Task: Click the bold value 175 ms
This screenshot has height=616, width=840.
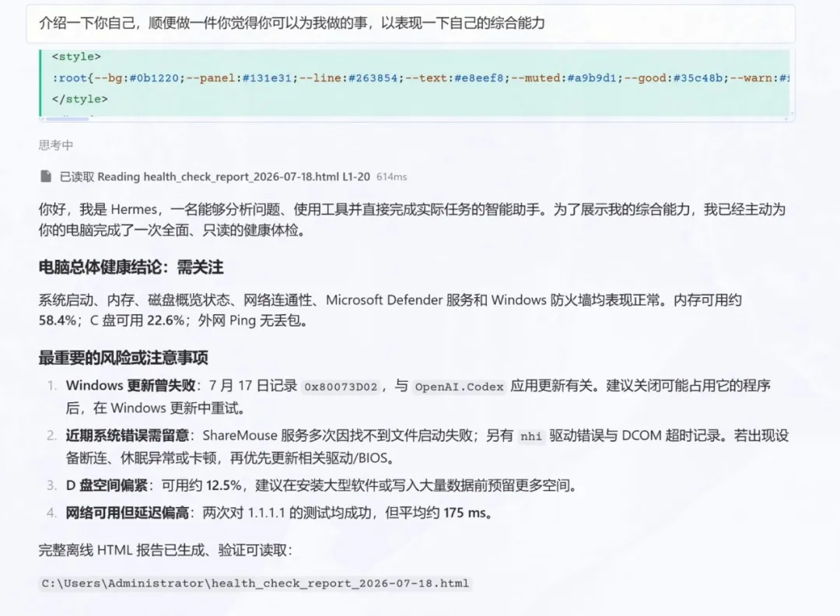Action: pyautogui.click(x=464, y=513)
